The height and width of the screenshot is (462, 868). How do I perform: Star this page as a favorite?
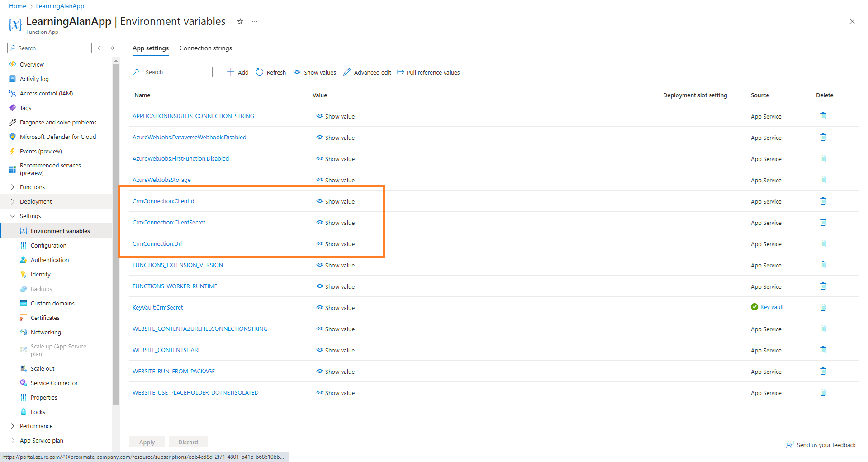(240, 21)
